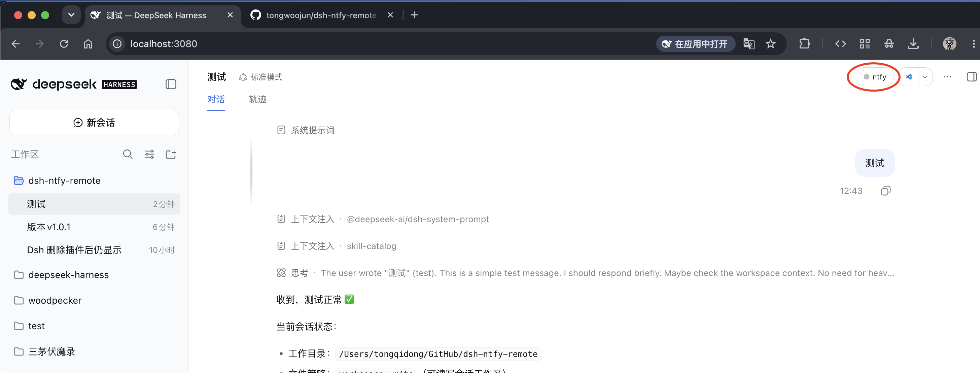Open the 测试 session in sidebar
Viewport: 980px width, 373px height.
coord(94,204)
